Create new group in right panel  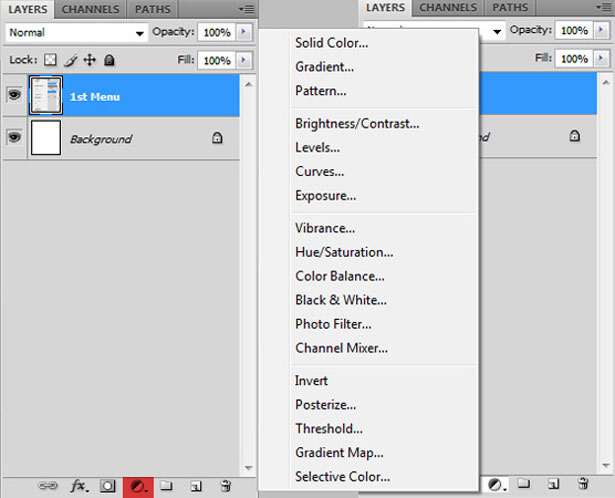[524, 483]
